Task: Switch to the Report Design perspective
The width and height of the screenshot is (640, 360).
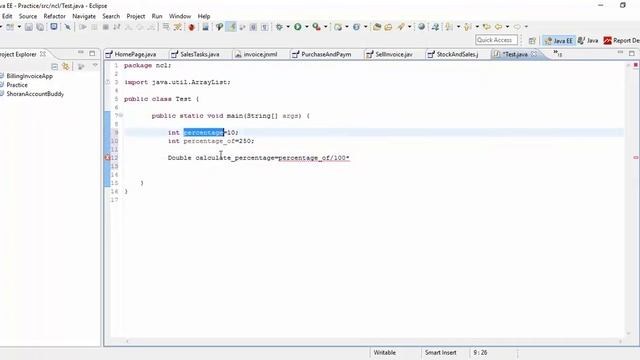Action: (621, 40)
